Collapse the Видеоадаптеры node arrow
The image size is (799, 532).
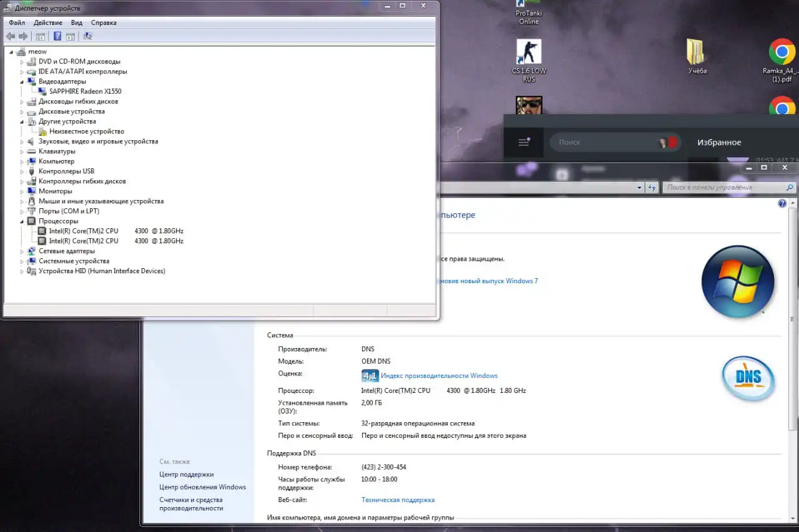(x=22, y=82)
